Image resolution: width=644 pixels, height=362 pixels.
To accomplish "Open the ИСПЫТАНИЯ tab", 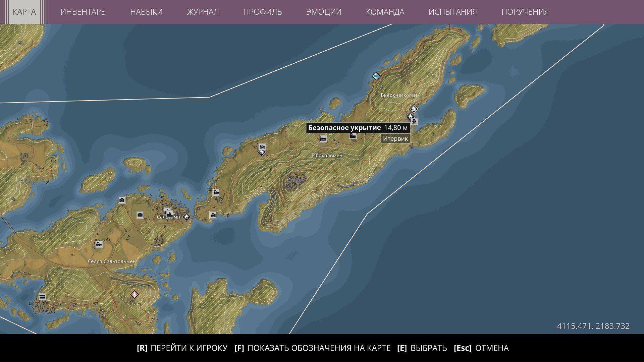I will pyautogui.click(x=452, y=12).
